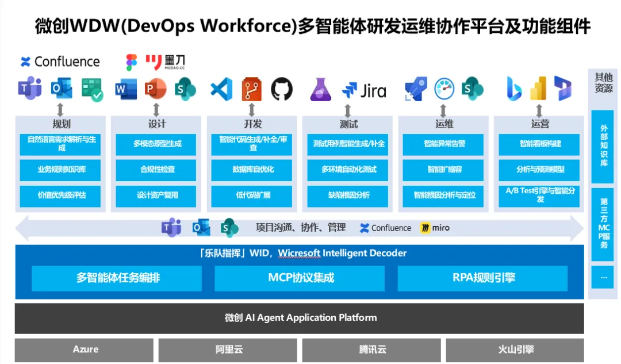Screen dimensions: 621x364
Task: Select the SharePoint icon above 运维 column
Action: tap(473, 89)
